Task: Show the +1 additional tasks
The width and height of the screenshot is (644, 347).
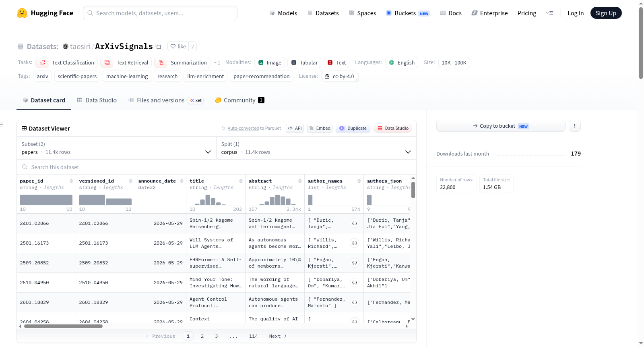Action: pyautogui.click(x=217, y=62)
